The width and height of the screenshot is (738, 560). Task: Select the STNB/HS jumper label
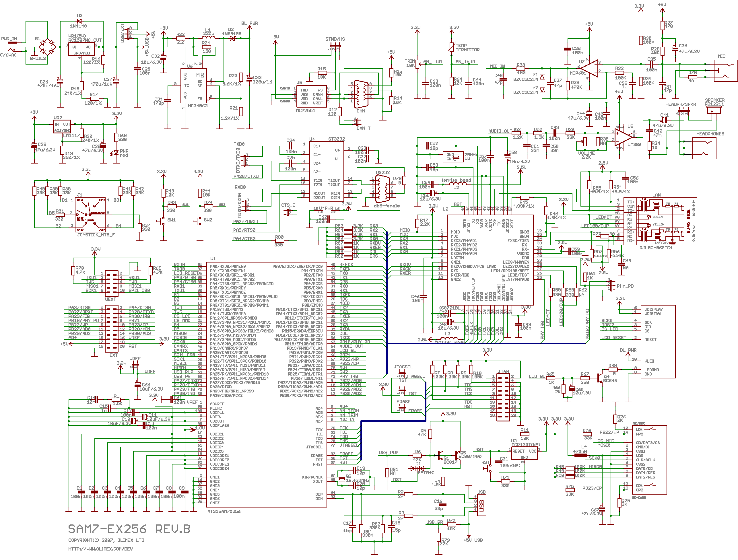(x=335, y=39)
